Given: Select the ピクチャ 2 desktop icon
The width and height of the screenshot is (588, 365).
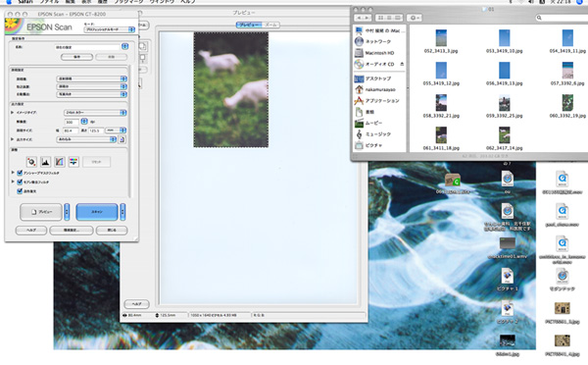Looking at the screenshot, I should 507,309.
